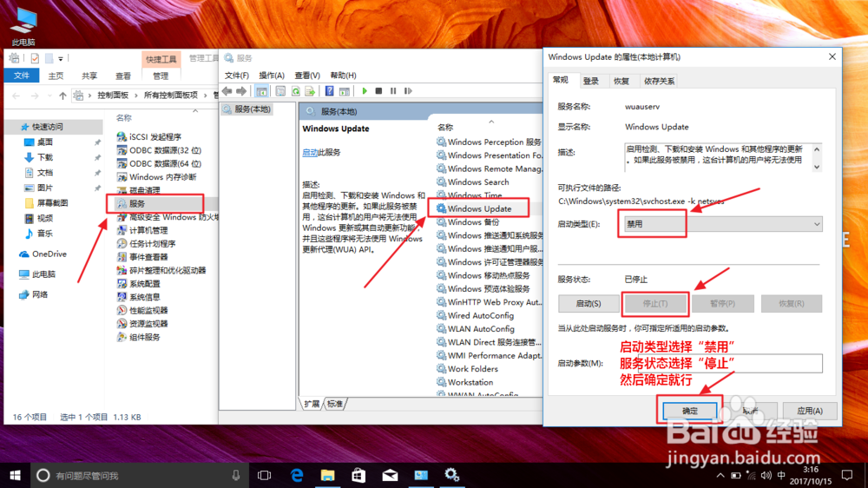
Task: Click the Back arrow in Services toolbar
Action: click(227, 91)
